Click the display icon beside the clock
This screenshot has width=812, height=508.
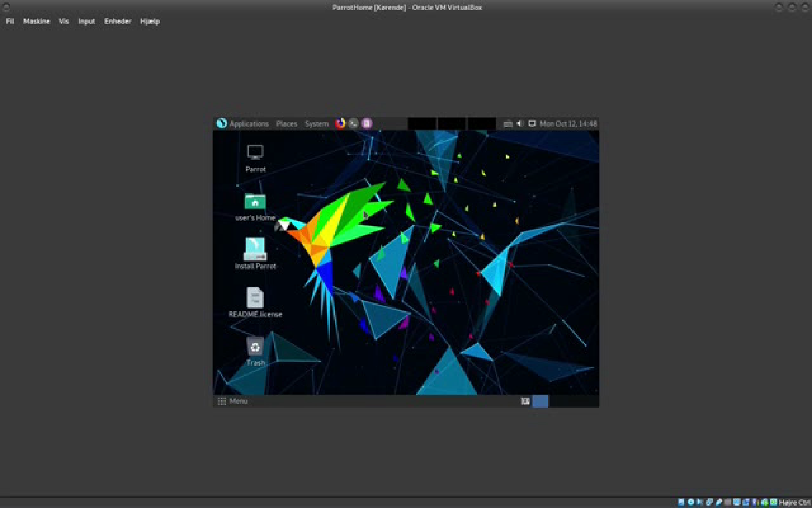[x=532, y=124]
